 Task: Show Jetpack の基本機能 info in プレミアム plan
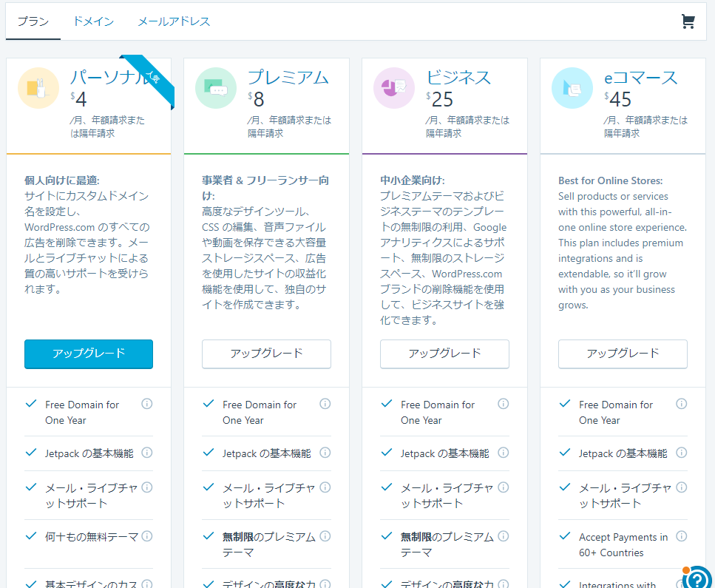(325, 453)
